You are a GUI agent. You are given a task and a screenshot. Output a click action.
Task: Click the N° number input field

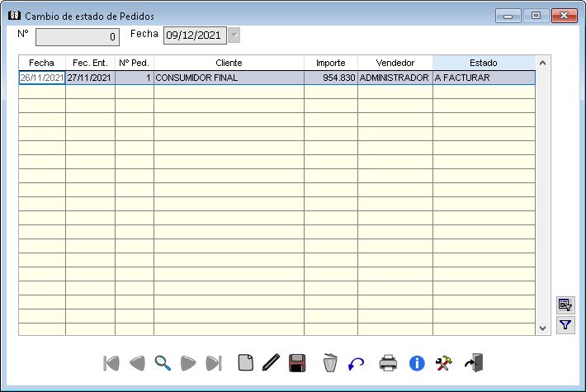[x=79, y=36]
